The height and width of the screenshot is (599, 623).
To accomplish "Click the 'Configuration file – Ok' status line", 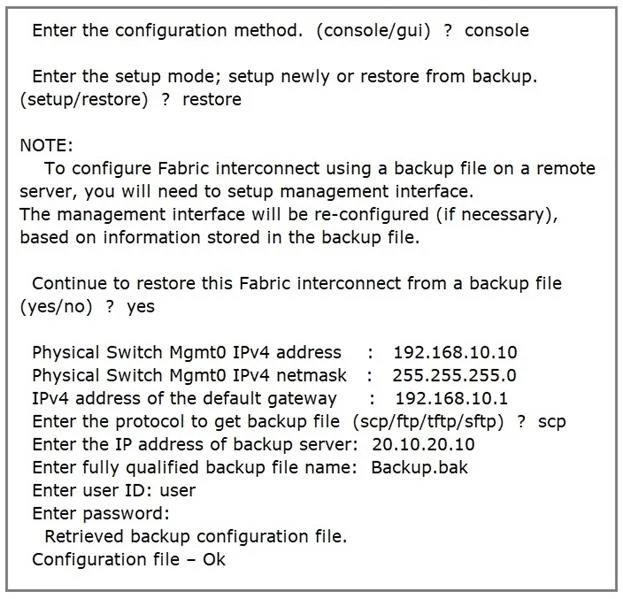I will [129, 560].
